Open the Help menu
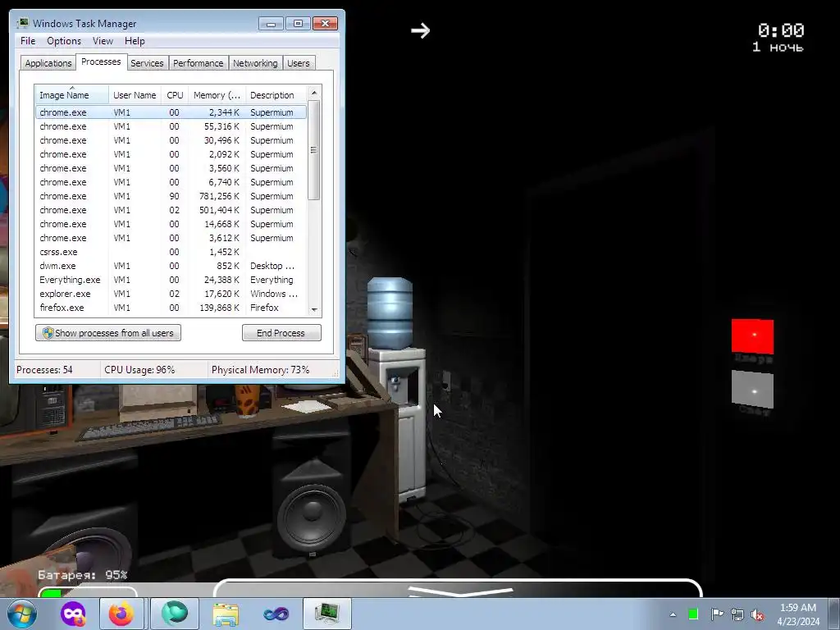This screenshot has width=840, height=630. point(135,41)
